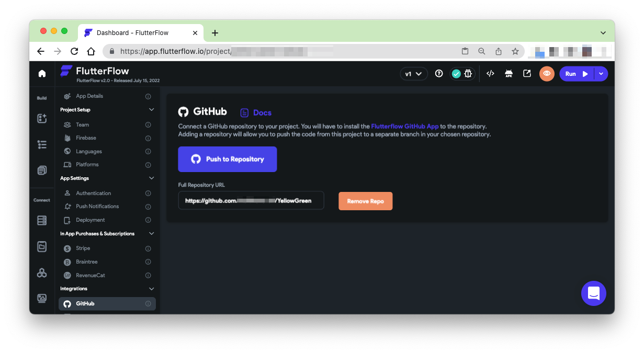Close the Dashboard - FlutterFlow tab

click(x=195, y=33)
